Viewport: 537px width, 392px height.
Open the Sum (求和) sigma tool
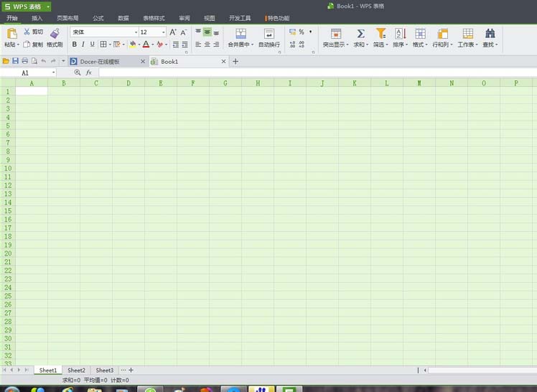pyautogui.click(x=360, y=34)
